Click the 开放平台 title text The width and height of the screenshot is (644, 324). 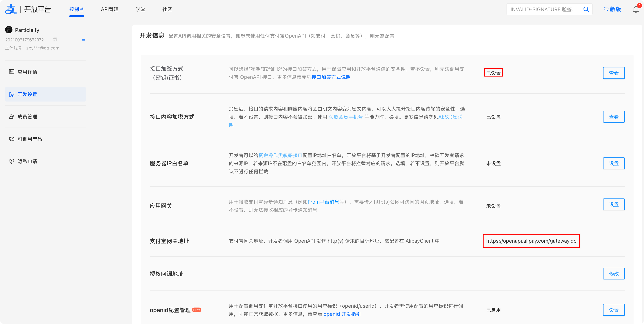(x=38, y=9)
